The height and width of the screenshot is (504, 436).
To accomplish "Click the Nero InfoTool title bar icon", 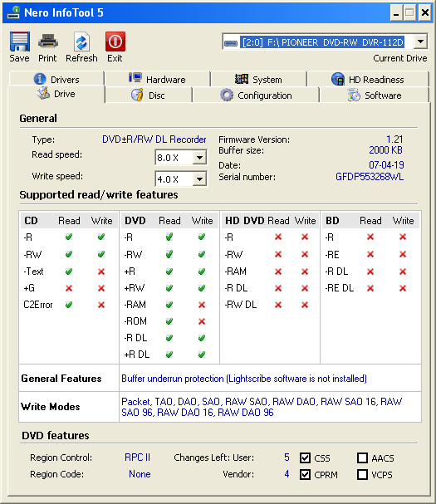I will pyautogui.click(x=14, y=12).
